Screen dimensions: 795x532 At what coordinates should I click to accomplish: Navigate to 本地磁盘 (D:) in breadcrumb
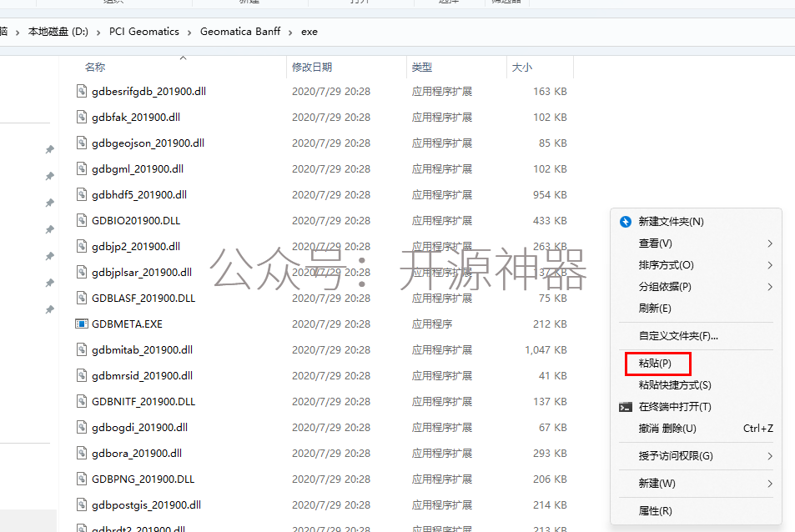58,32
